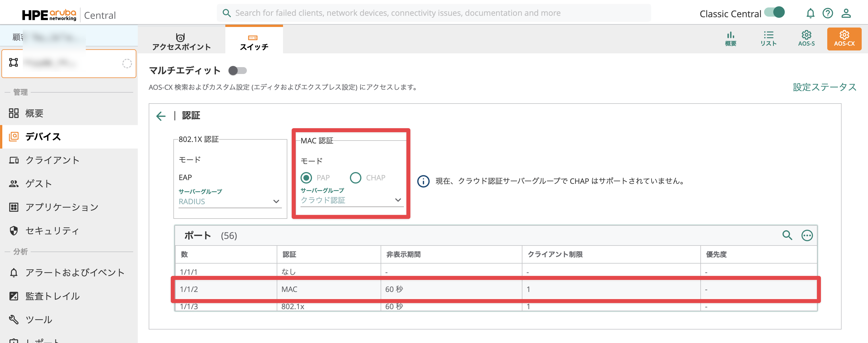Select the PAP radio button

(x=306, y=178)
